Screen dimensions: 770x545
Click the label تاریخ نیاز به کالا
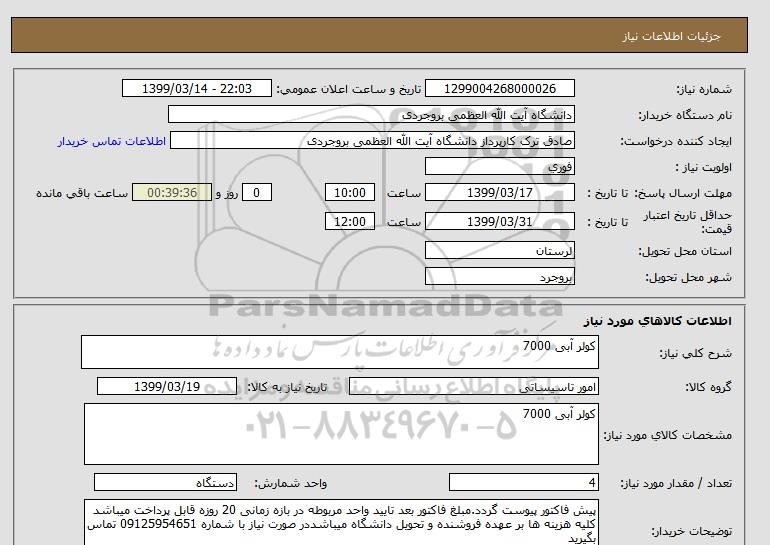click(287, 387)
